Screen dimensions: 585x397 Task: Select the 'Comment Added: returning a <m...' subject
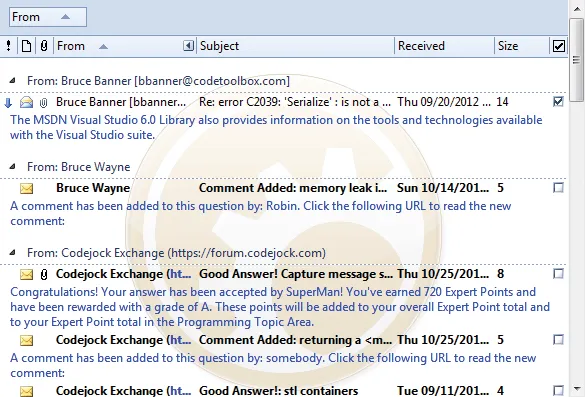[295, 340]
